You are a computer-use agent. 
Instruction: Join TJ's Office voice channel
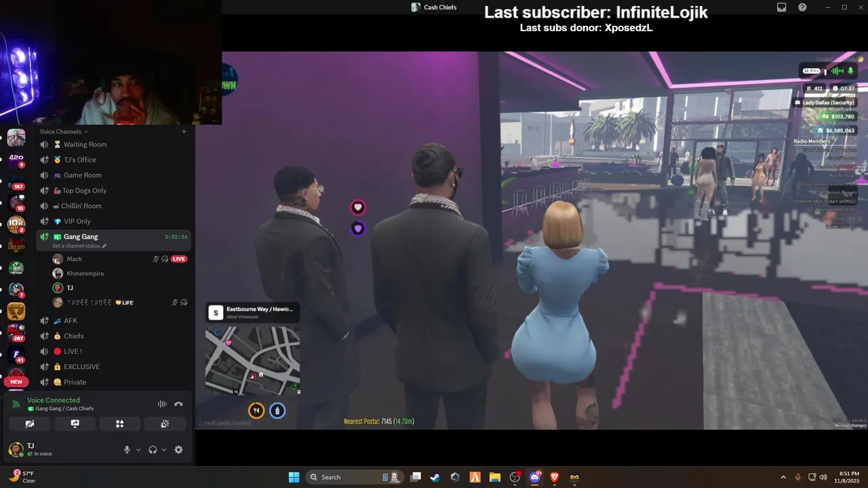point(114,160)
